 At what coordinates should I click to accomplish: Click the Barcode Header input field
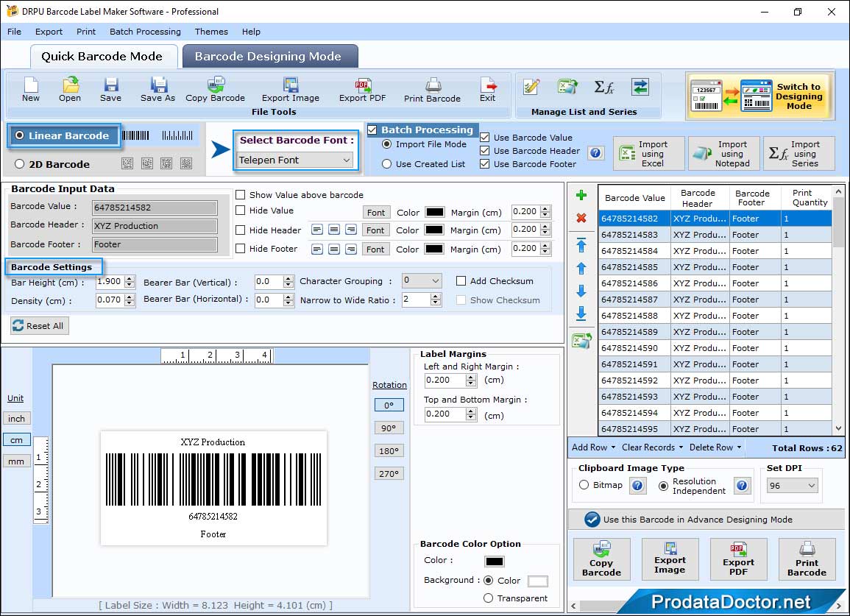[155, 226]
